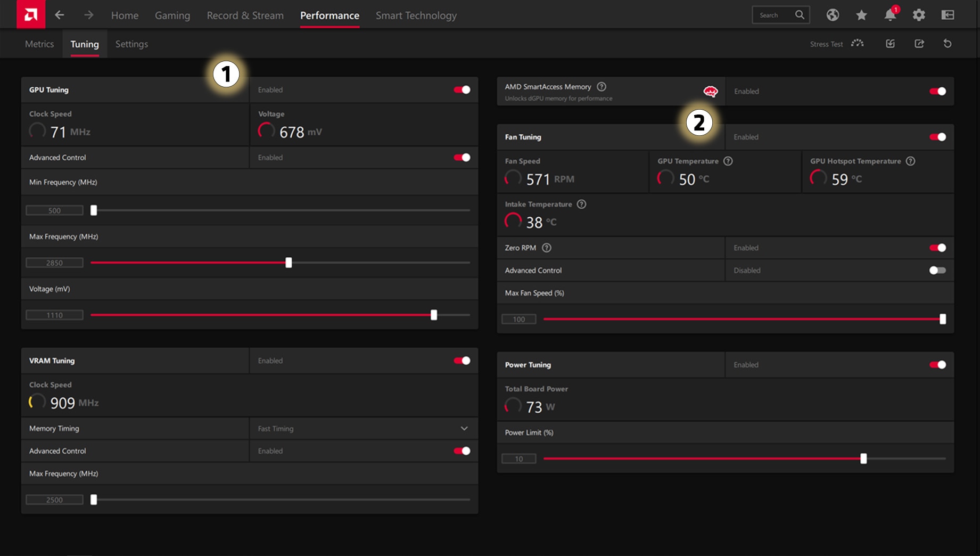Click Power Limit value field 10
The width and height of the screenshot is (980, 556).
[x=519, y=459]
